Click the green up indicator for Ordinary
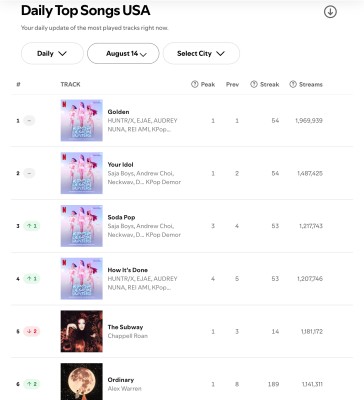The height and width of the screenshot is (400, 364). click(x=32, y=384)
